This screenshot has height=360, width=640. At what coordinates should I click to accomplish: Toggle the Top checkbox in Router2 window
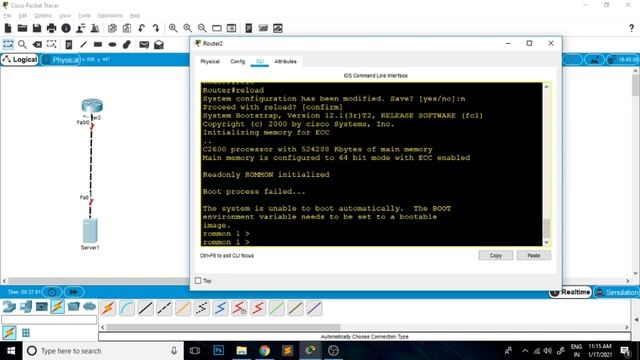[198, 280]
